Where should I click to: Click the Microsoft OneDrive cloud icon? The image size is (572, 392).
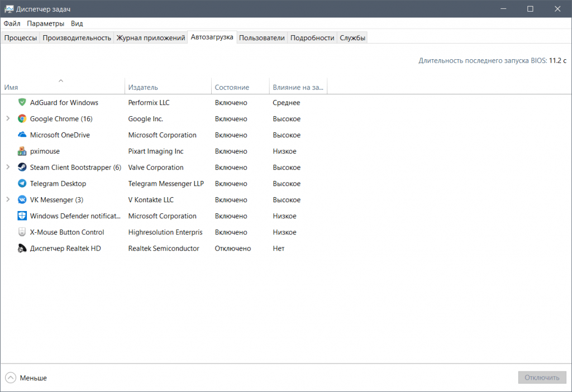click(22, 135)
